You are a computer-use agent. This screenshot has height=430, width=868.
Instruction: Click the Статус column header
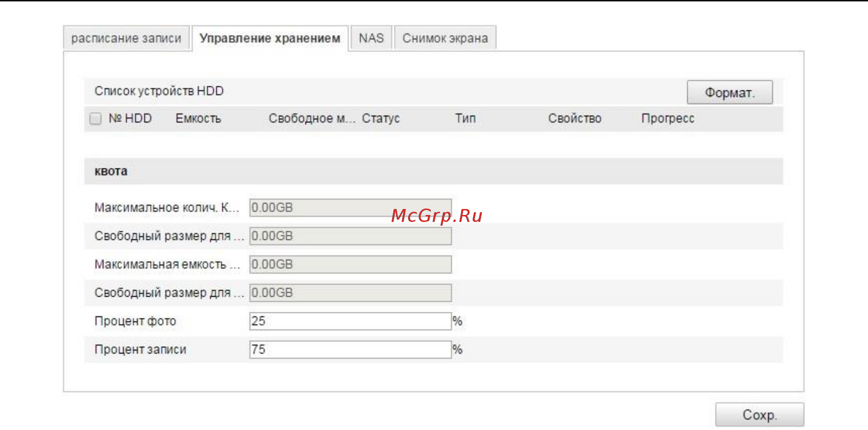(x=380, y=119)
